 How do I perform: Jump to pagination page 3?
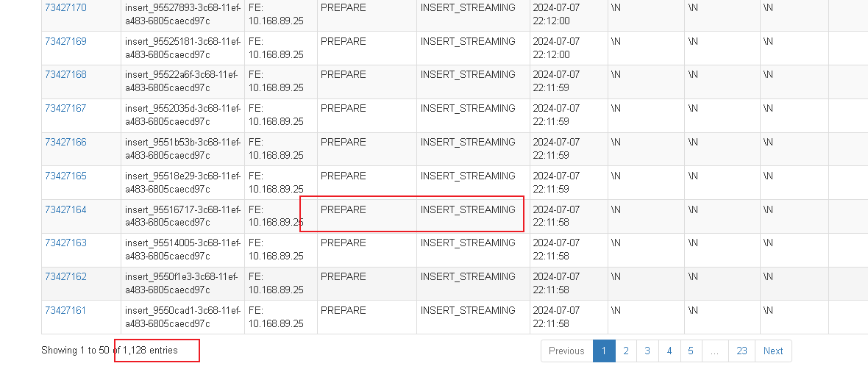[x=647, y=351]
